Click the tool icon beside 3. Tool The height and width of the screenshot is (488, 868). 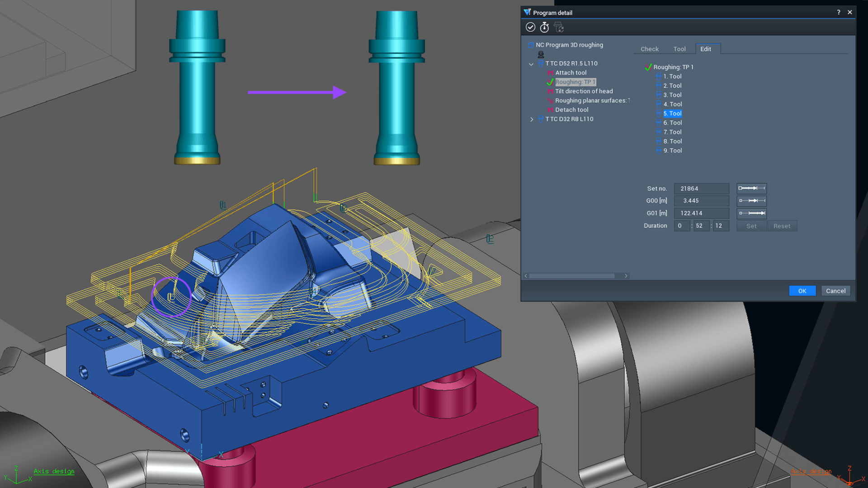(658, 95)
